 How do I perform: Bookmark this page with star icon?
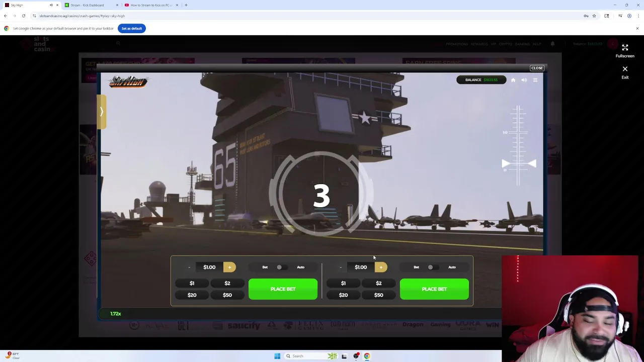coord(594,16)
